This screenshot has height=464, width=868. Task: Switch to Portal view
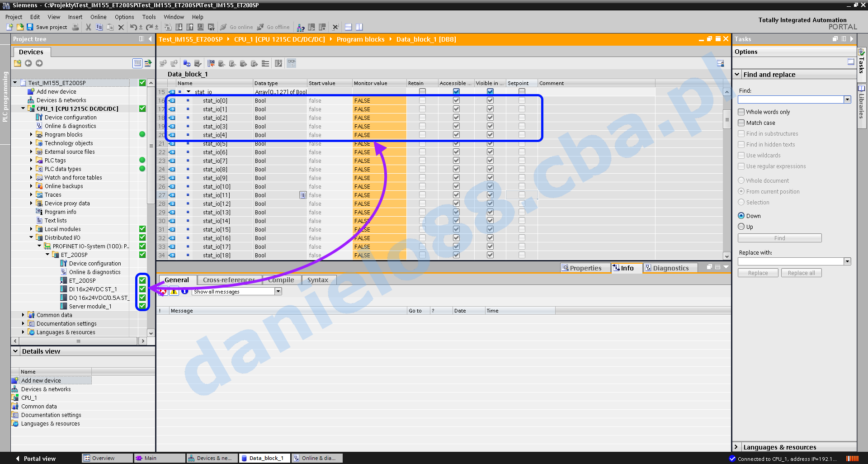(36, 458)
